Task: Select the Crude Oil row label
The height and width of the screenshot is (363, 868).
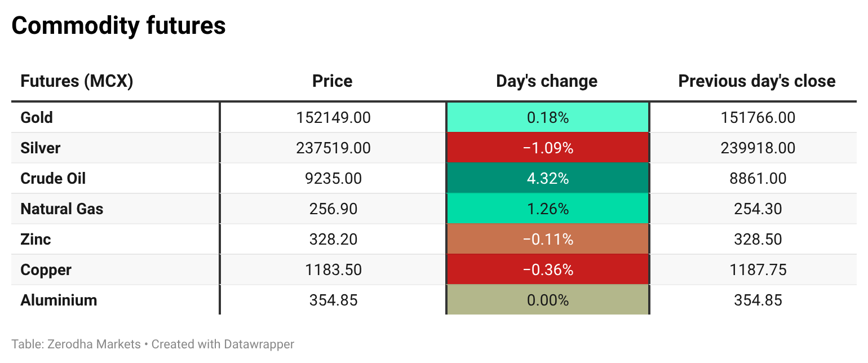Action: click(x=53, y=179)
